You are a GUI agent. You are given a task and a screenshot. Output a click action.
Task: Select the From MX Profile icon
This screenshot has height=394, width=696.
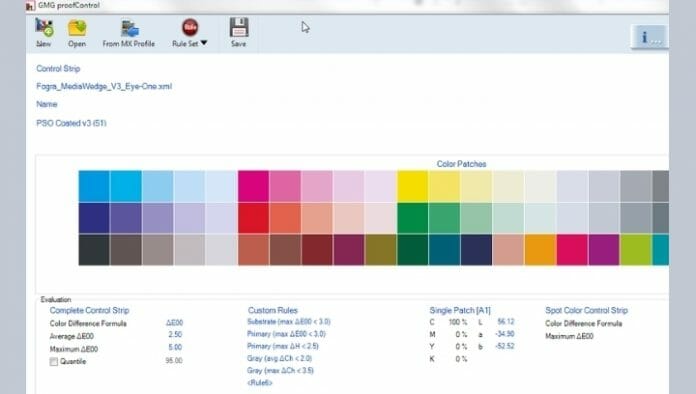click(130, 28)
